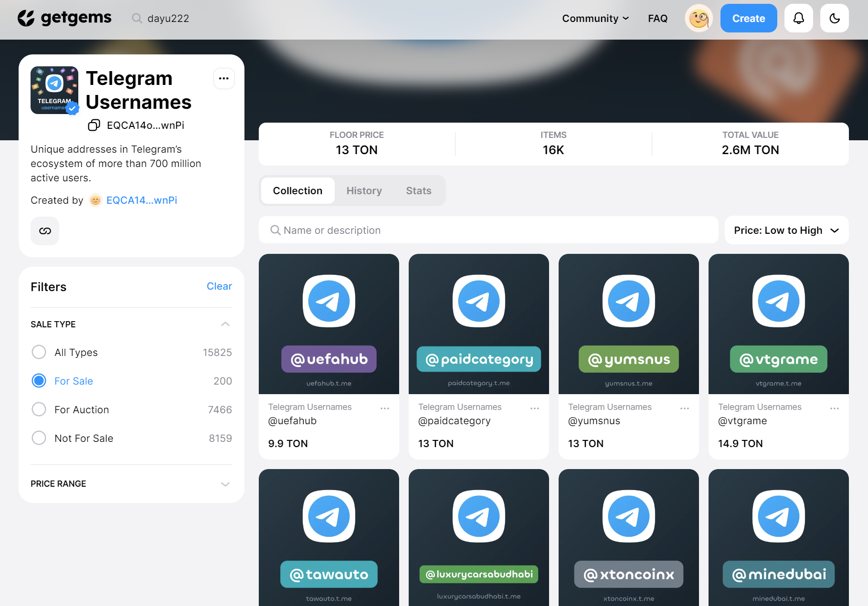
Task: Click Name or description search field
Action: coord(488,230)
